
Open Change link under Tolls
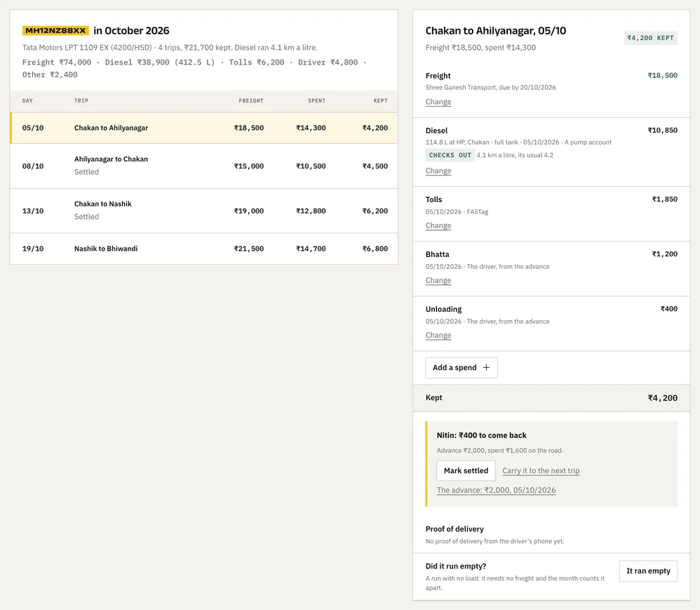click(438, 225)
